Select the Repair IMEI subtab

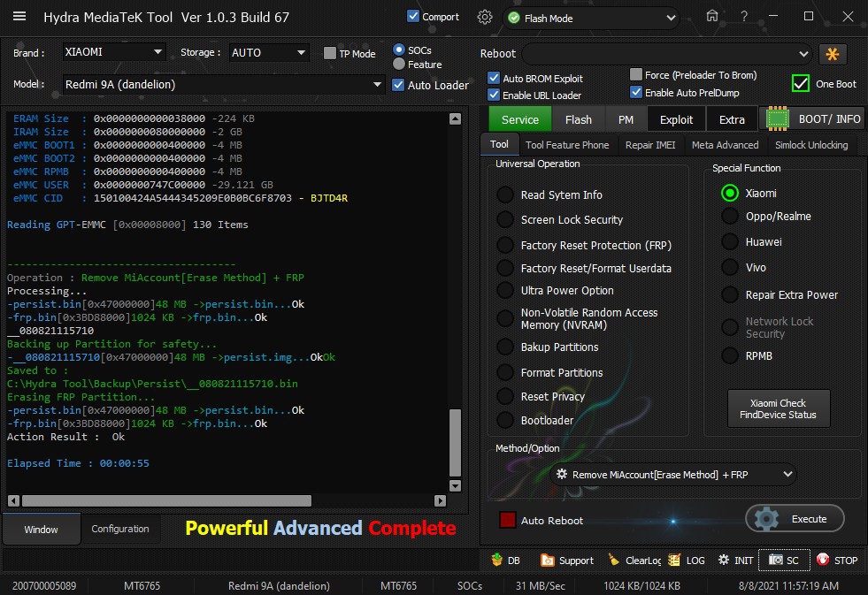[x=650, y=145]
